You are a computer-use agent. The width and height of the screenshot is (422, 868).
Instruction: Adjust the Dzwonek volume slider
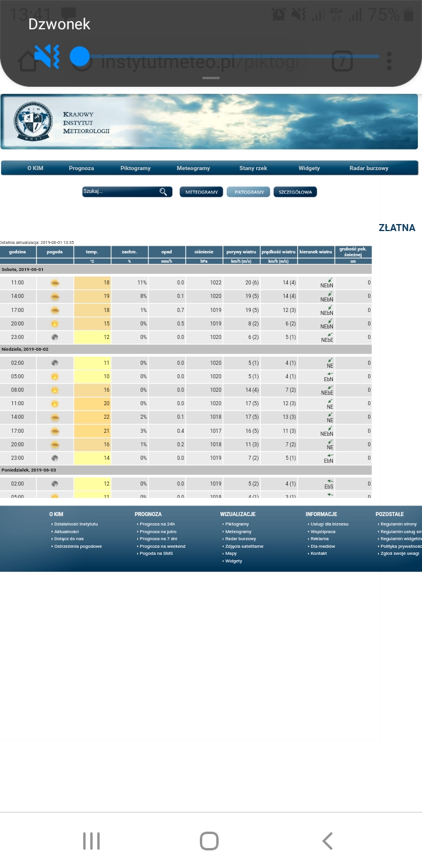[224, 57]
